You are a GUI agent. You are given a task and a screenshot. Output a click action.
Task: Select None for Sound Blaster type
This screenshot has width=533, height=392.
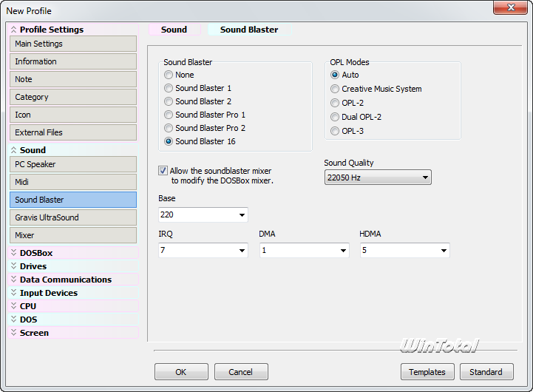point(169,75)
